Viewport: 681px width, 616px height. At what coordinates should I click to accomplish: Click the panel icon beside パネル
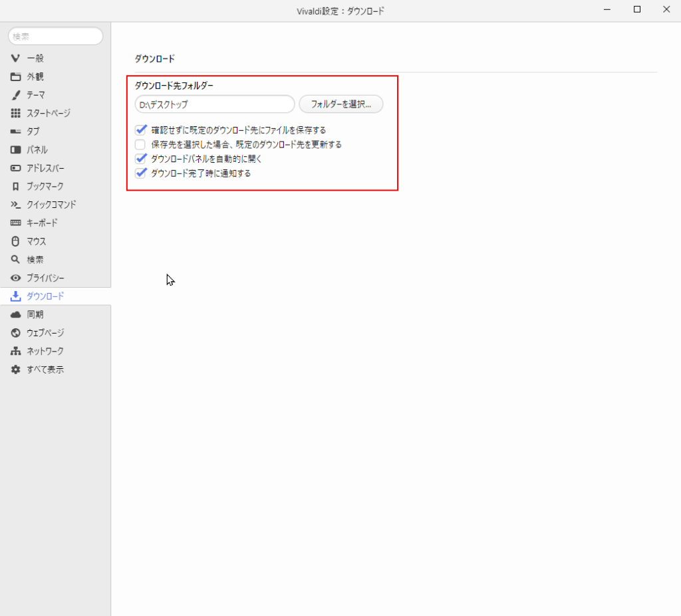click(x=16, y=150)
